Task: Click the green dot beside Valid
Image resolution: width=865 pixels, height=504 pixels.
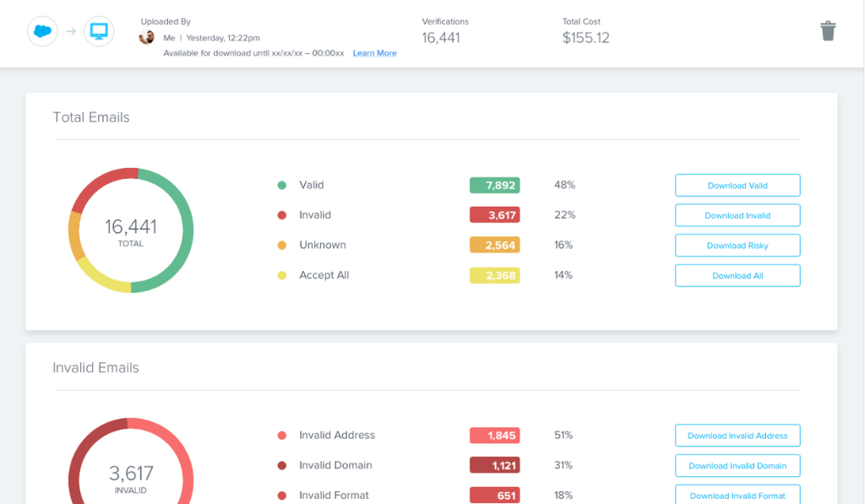Action: pos(282,185)
